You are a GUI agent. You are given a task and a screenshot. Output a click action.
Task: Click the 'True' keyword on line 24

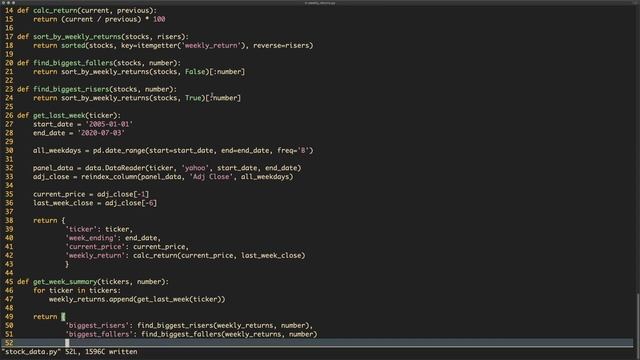pos(193,98)
